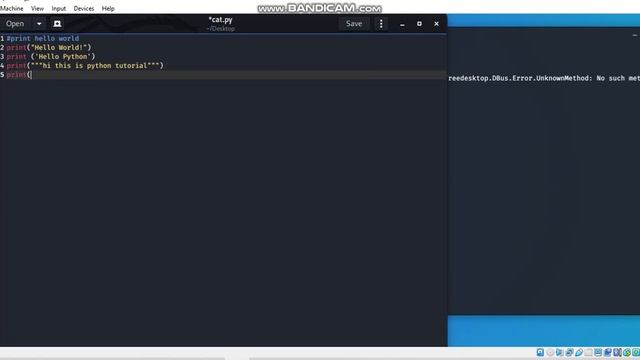Open the three-dot editor menu
Viewport: 640px width, 360px height.
pos(381,24)
